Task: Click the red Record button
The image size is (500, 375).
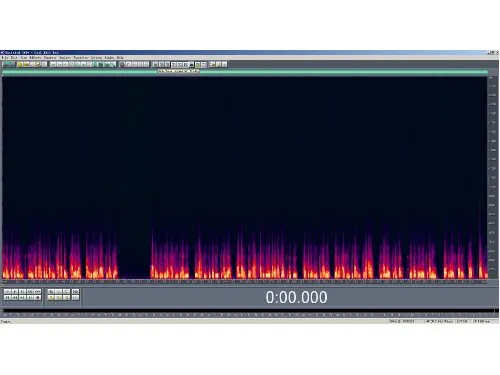Action: pyautogui.click(x=37, y=297)
